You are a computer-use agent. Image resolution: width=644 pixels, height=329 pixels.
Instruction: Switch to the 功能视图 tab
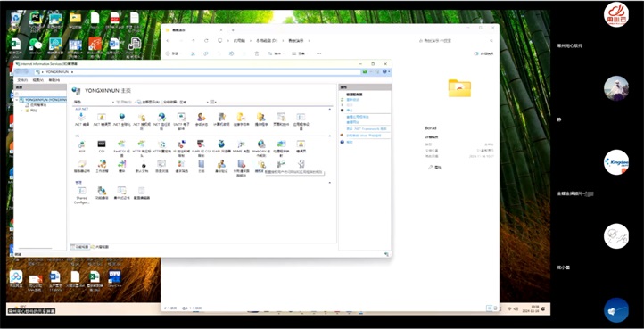79,247
